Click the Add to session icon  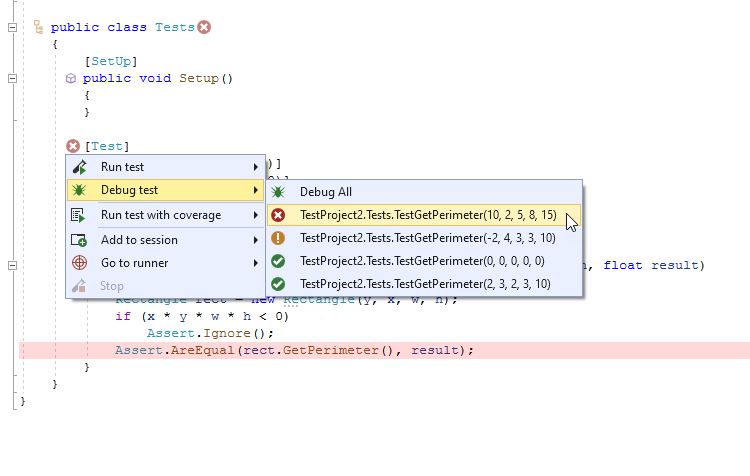click(x=80, y=240)
